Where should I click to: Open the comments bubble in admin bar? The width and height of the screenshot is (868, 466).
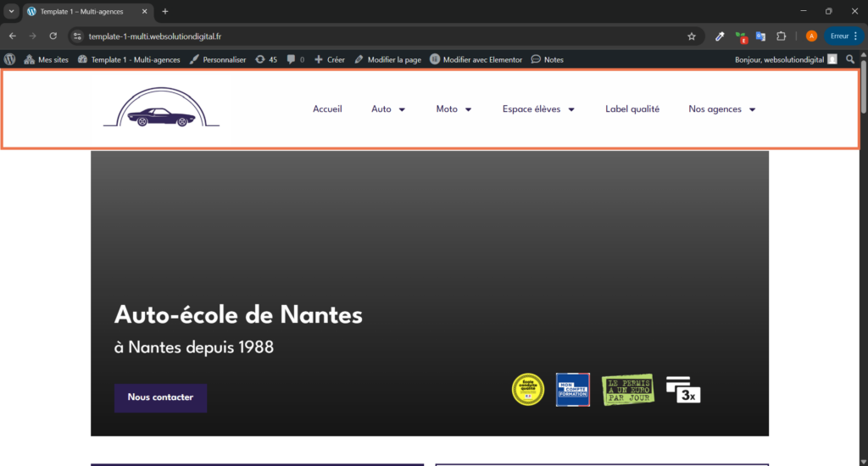295,59
